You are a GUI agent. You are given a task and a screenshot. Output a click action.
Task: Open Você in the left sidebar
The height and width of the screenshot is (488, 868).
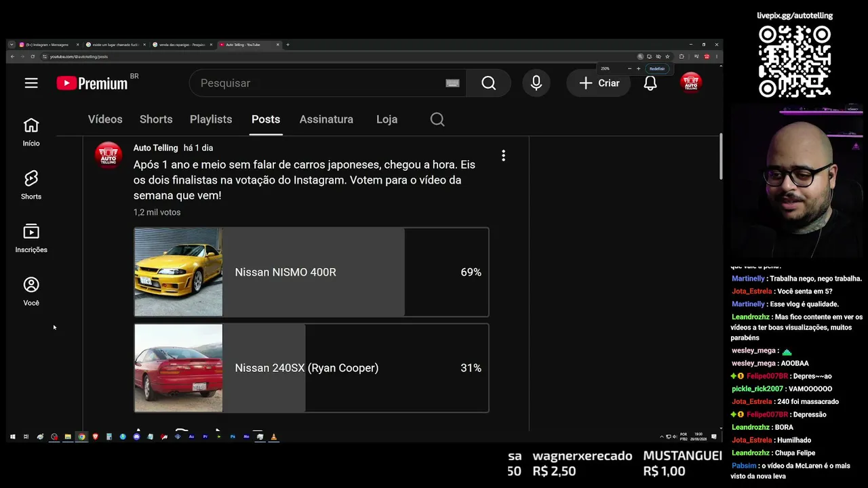[x=31, y=291]
